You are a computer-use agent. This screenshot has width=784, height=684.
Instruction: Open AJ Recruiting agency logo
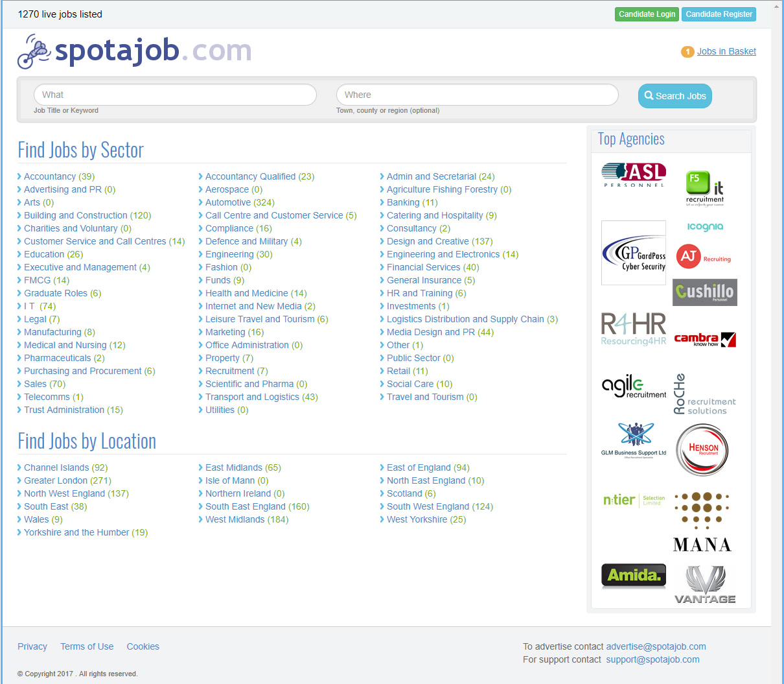click(x=704, y=257)
